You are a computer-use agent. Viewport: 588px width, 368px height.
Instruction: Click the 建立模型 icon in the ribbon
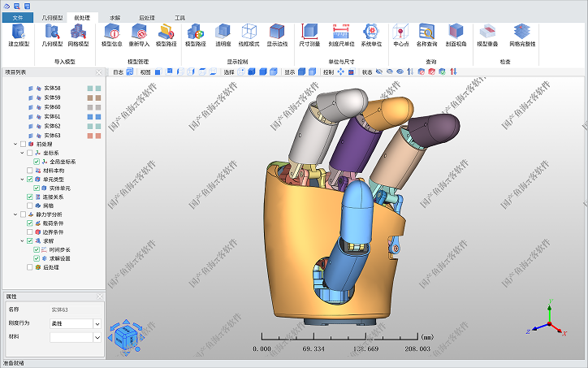[19, 34]
